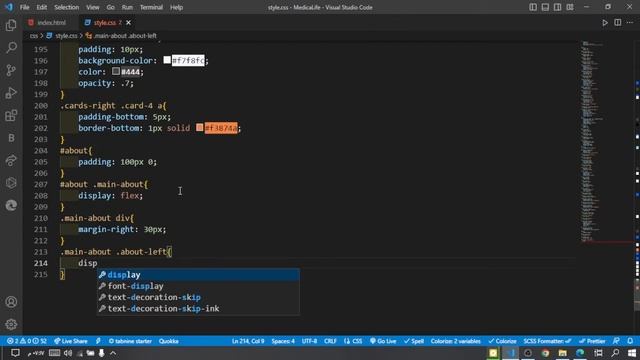Open errors and warnings status item
The width and height of the screenshot is (640, 360).
pos(27,341)
